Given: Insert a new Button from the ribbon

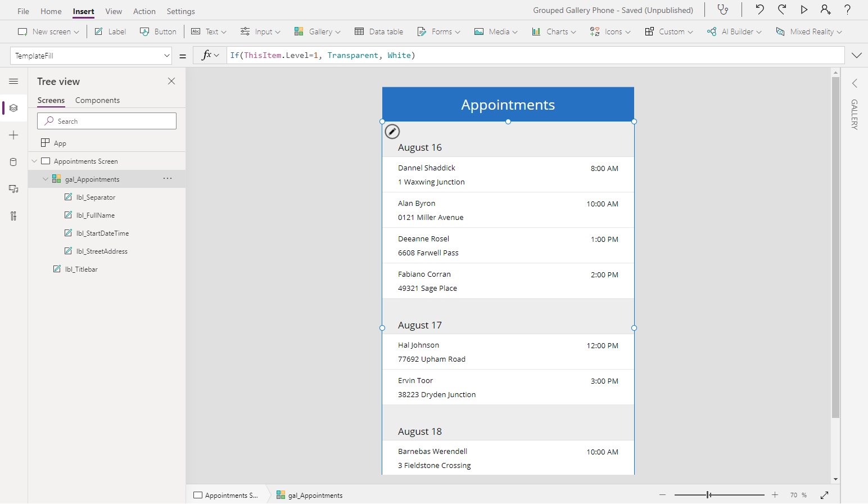Looking at the screenshot, I should [x=158, y=31].
